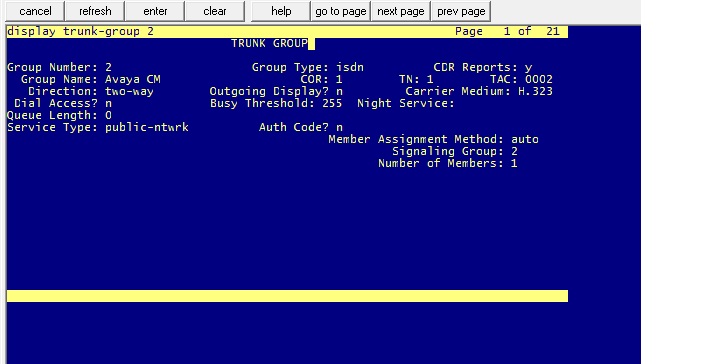Click the 'Night Service:' label
The height and width of the screenshot is (364, 722).
point(406,103)
